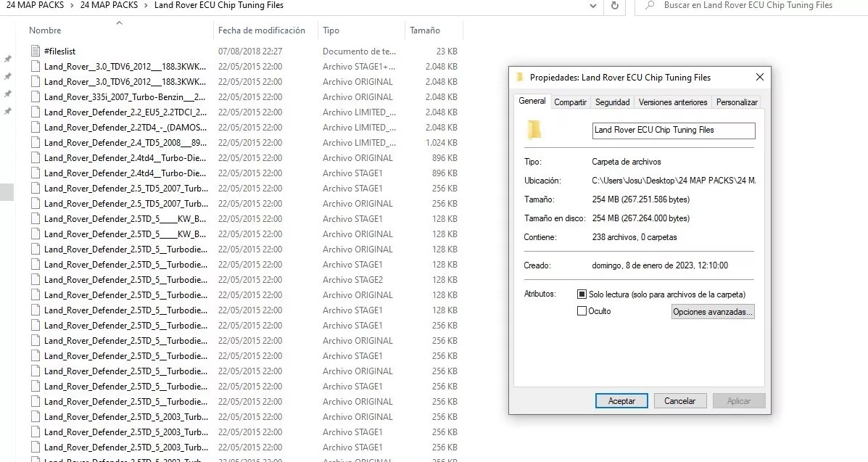Click the folder name input field
The height and width of the screenshot is (462, 868).
[x=673, y=130]
